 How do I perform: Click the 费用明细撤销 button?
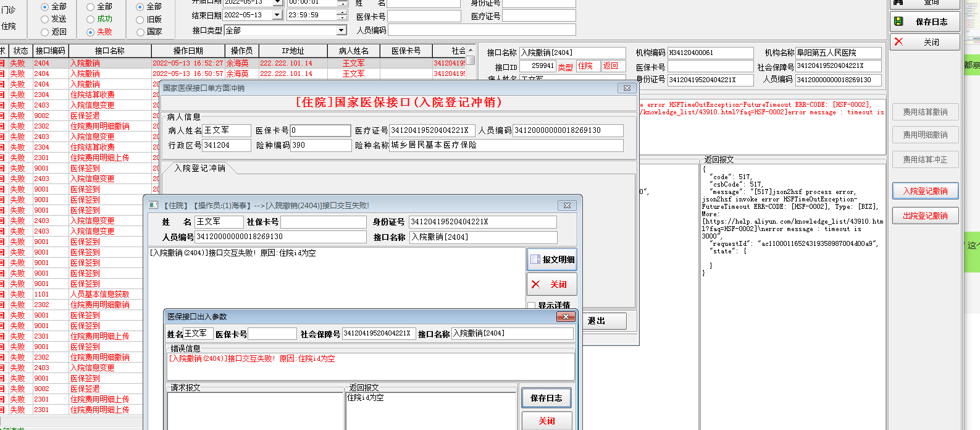925,135
